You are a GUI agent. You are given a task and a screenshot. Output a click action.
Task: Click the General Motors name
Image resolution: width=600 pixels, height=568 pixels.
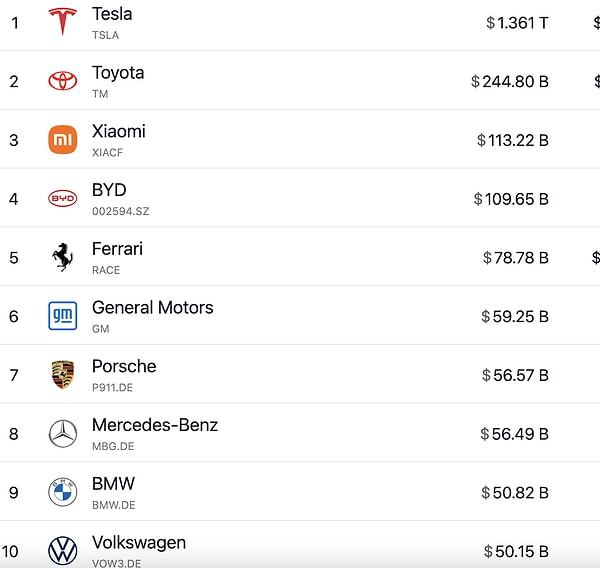point(153,308)
